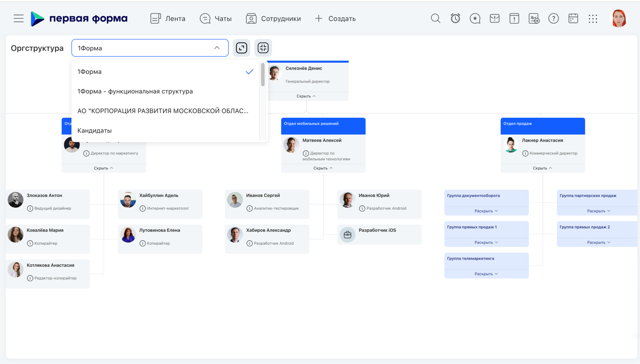The height and width of the screenshot is (364, 640).
Task: Open Сотрудники section
Action: point(273,18)
